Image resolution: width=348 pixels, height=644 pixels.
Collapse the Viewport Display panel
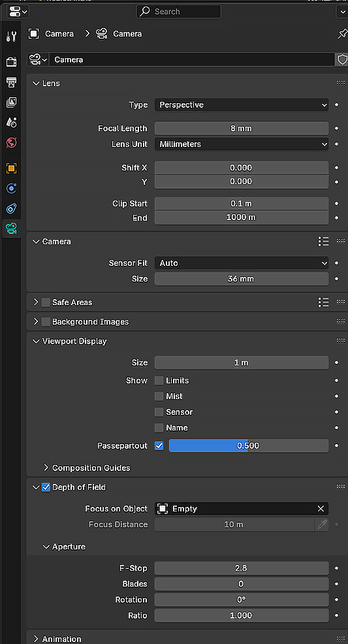(x=36, y=342)
